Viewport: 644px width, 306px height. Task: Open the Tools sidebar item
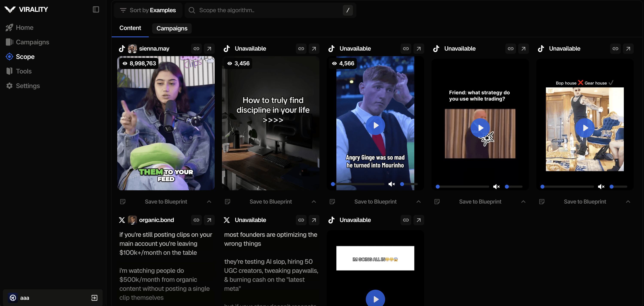24,71
